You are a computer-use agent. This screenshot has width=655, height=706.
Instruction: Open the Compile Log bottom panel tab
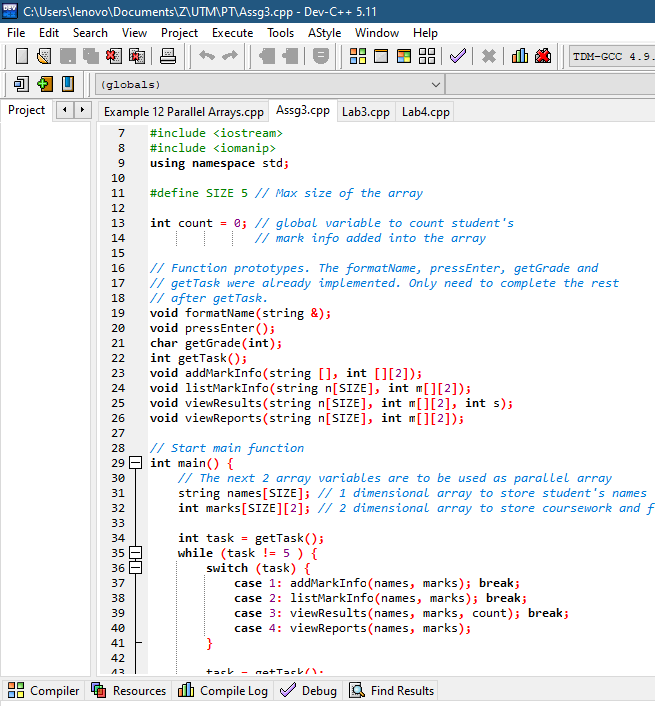point(223,691)
